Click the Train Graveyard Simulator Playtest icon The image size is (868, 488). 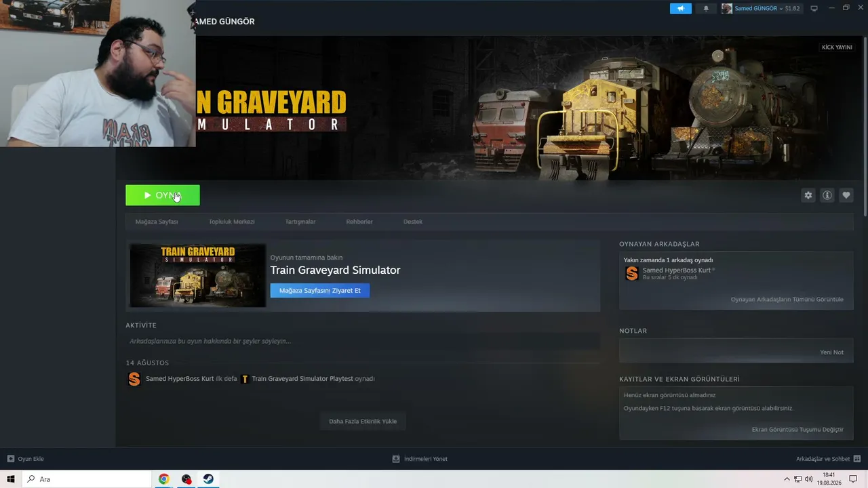(x=245, y=379)
